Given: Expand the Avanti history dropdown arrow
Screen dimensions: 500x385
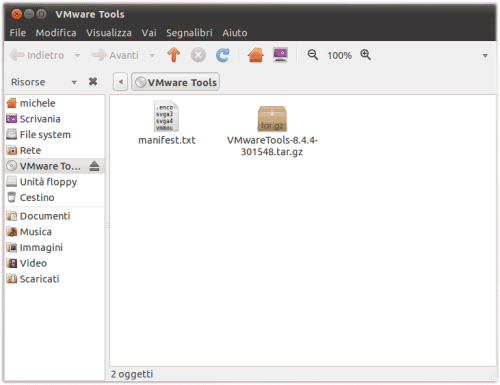Looking at the screenshot, I should 152,55.
